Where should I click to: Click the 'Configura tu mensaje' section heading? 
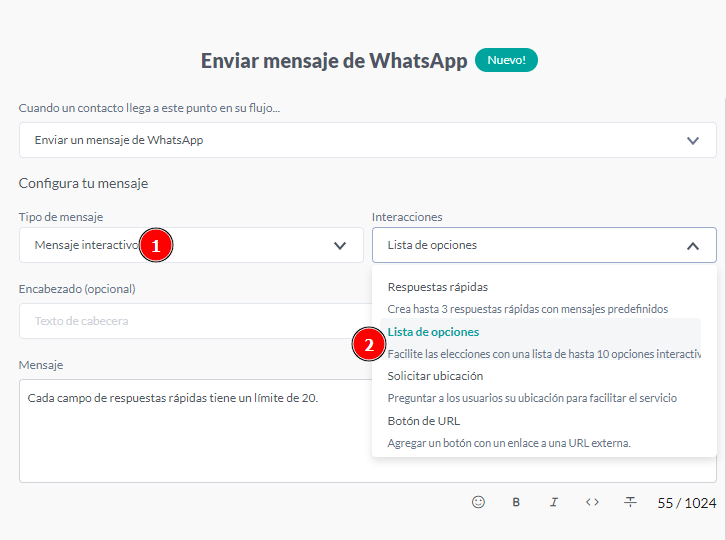(x=83, y=183)
